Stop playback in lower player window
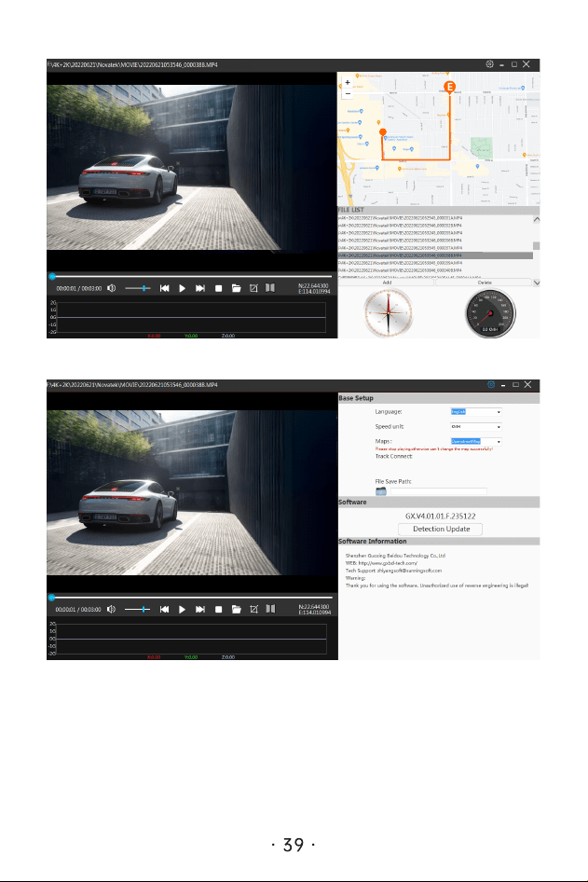588x882 pixels. (219, 609)
